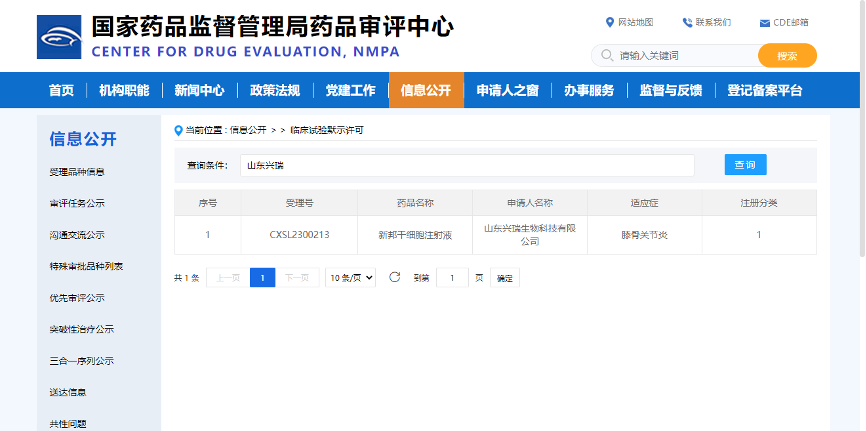This screenshot has width=866, height=431.
Task: Open the 机构职能 nav menu item
Action: (124, 90)
